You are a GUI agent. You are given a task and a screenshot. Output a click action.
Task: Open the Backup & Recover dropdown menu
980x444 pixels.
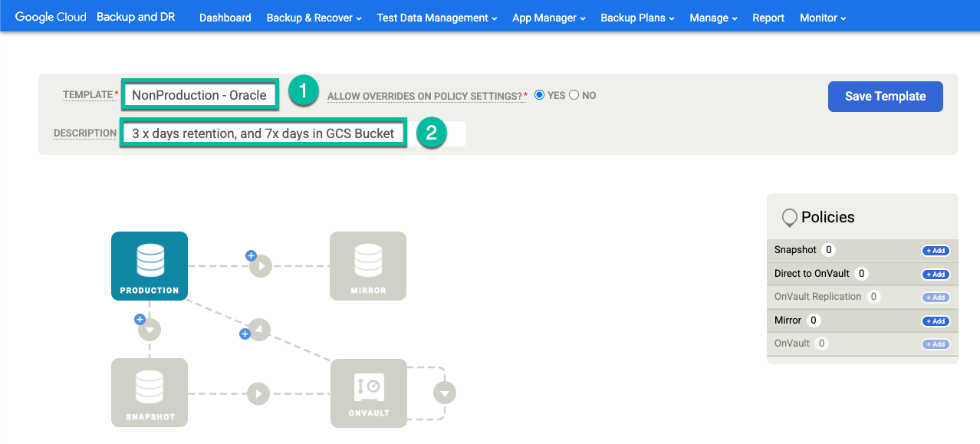click(312, 17)
